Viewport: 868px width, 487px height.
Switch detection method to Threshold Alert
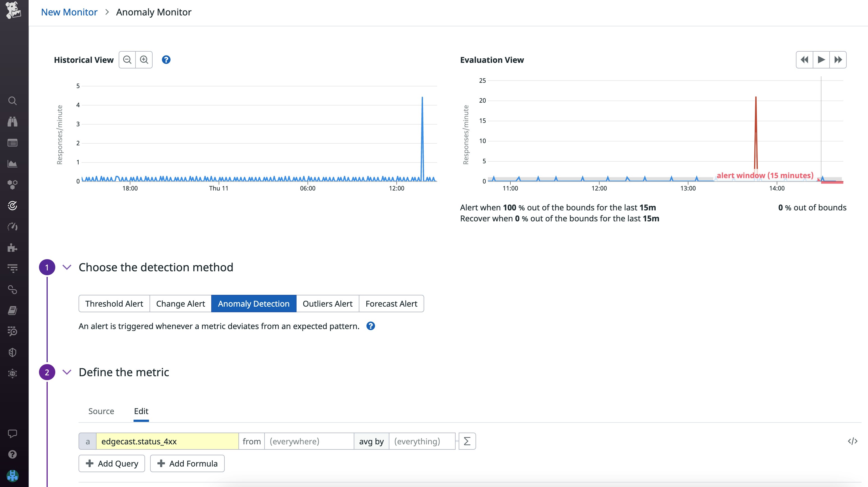114,303
